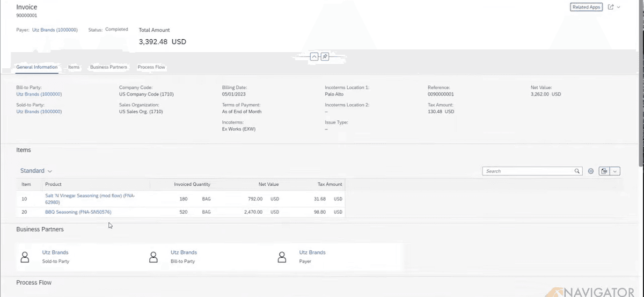The width and height of the screenshot is (644, 297).
Task: Open the Sold-to Party Utz Brands link
Action: coord(39,112)
